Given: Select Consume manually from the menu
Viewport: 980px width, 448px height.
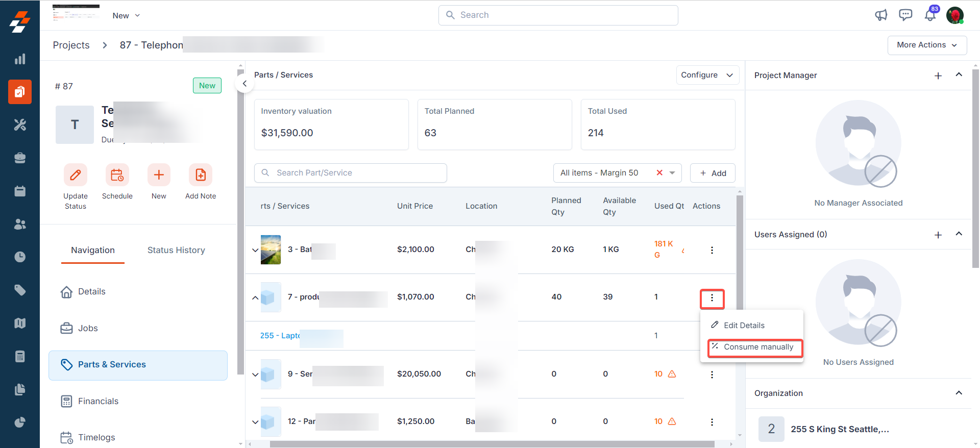Looking at the screenshot, I should (x=758, y=347).
